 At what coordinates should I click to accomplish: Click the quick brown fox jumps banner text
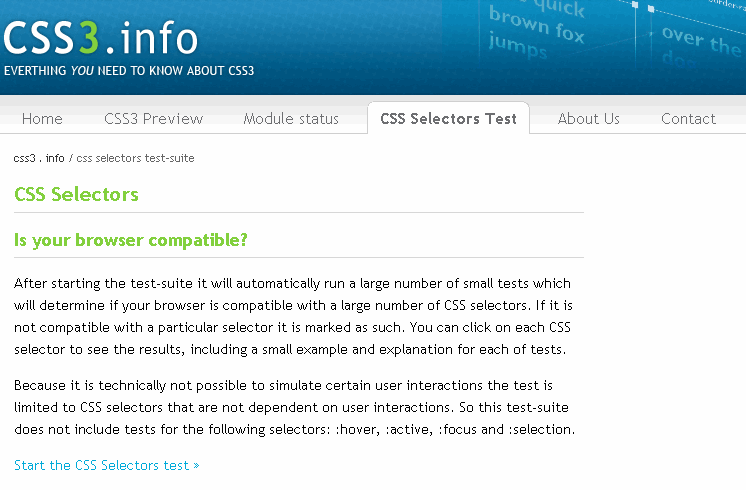(x=537, y=29)
